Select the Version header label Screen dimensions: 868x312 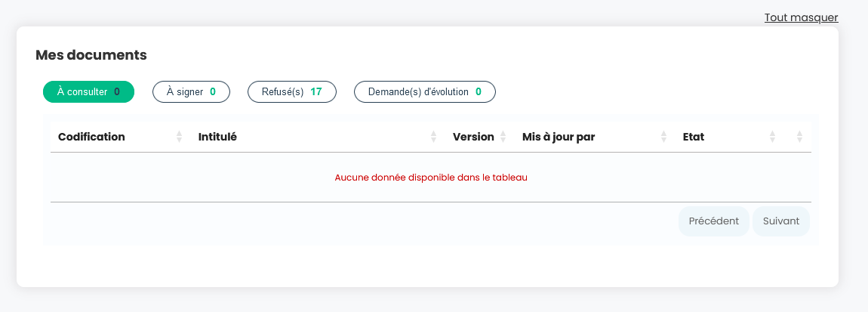473,137
